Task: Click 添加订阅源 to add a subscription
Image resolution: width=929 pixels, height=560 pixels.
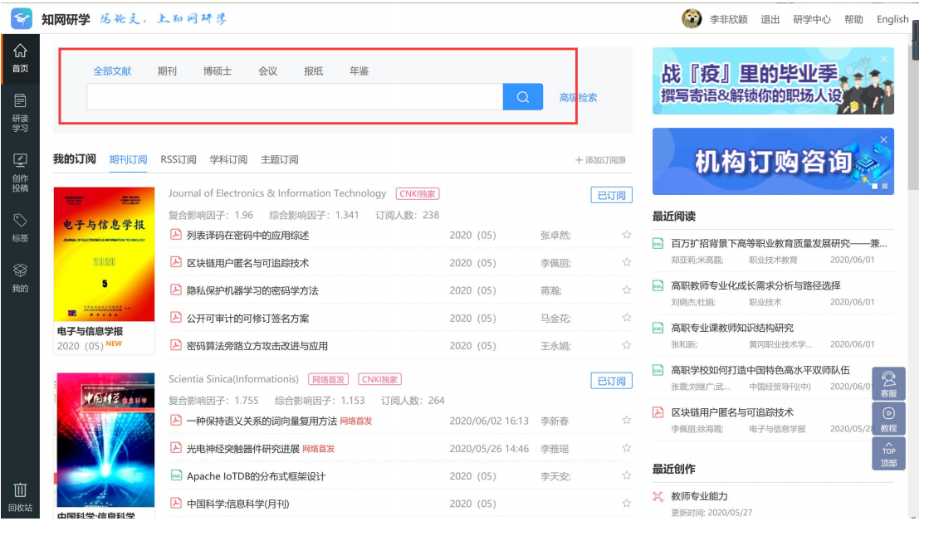Action: coord(600,160)
